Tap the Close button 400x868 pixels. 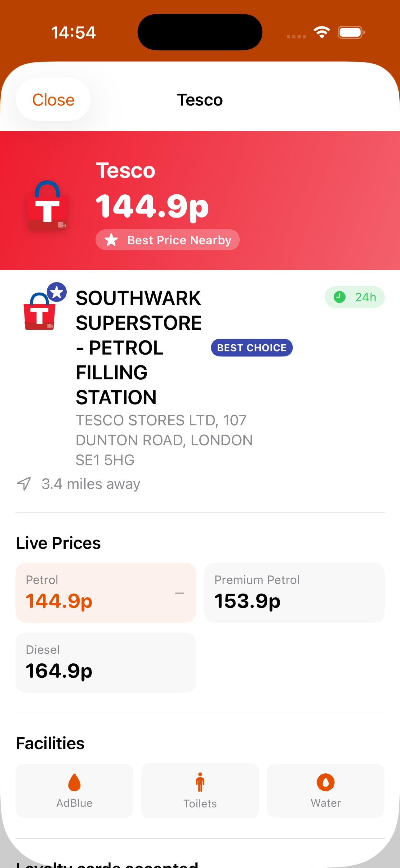tap(53, 99)
